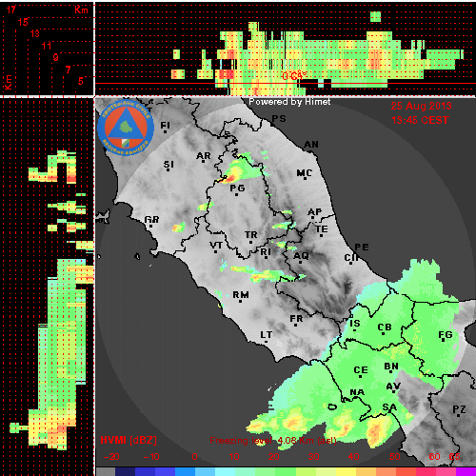Click the AV city label
The height and width of the screenshot is (476, 476).
pos(393,387)
